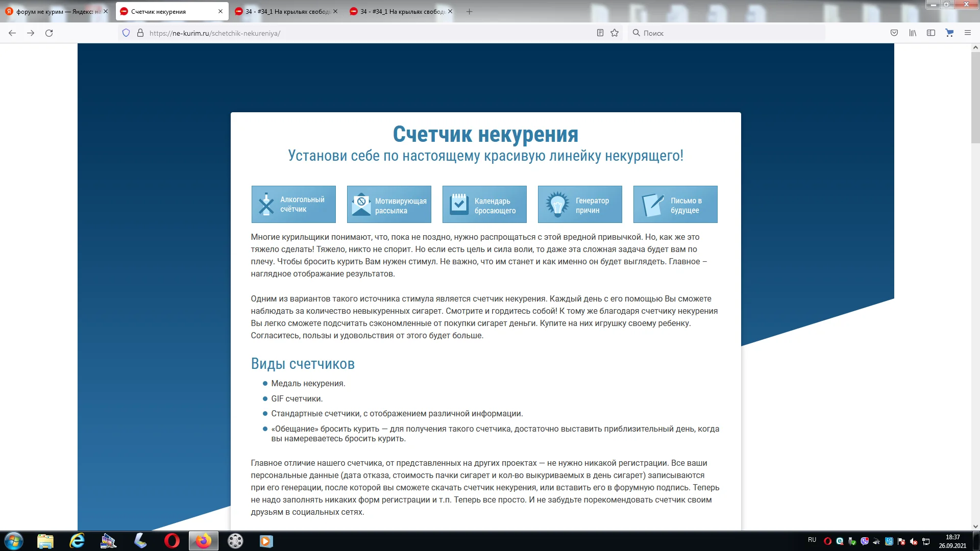This screenshot has height=551, width=980.
Task: Open tracking protection shield icon
Action: coord(126,33)
